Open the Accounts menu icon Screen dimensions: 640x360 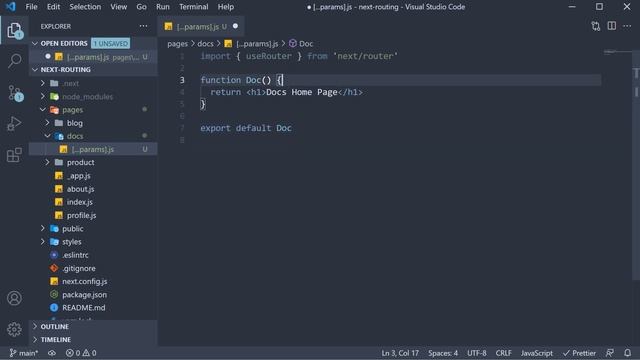click(14, 298)
